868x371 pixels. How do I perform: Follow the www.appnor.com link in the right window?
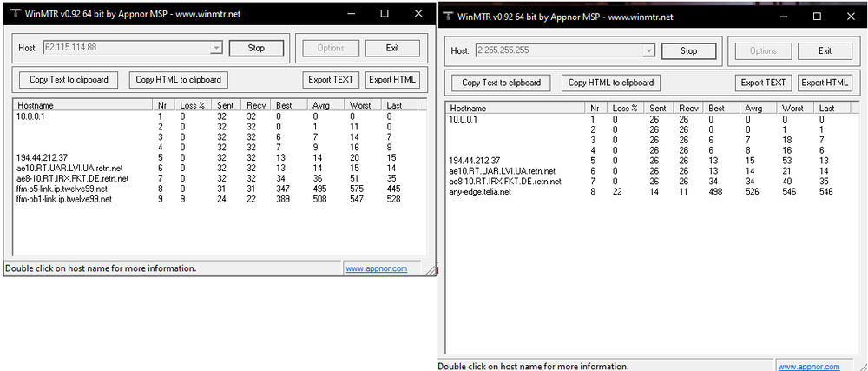point(808,367)
